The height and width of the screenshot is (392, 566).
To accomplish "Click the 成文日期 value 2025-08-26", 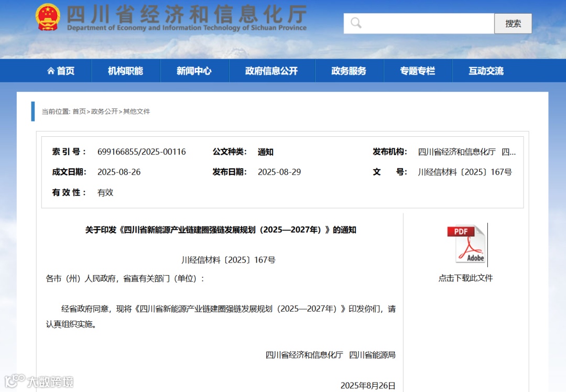I will pyautogui.click(x=119, y=172).
